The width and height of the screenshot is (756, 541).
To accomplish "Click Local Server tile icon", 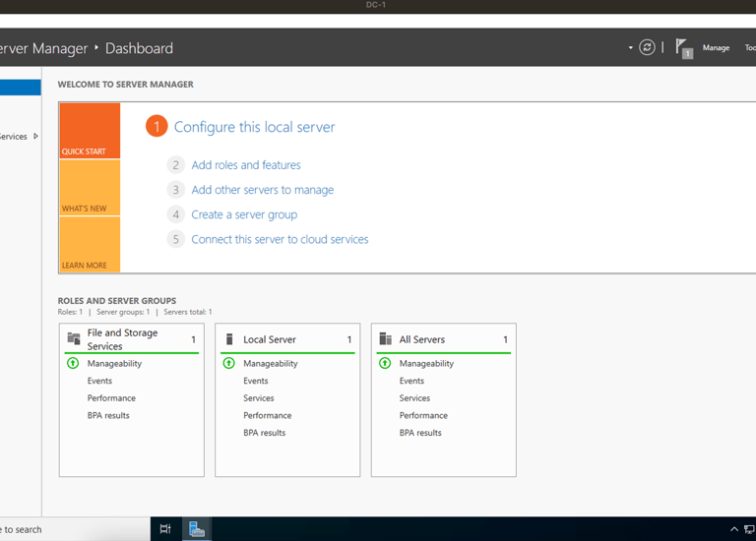I will pos(229,339).
